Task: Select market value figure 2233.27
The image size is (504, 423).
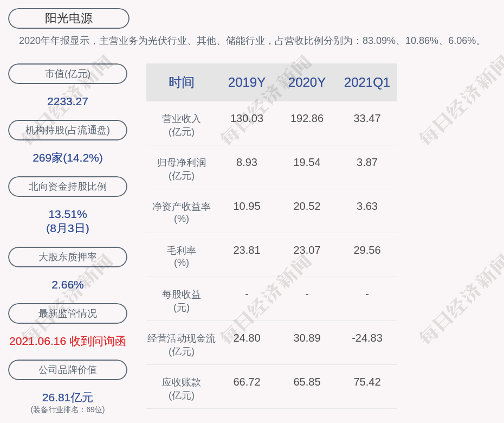Action: (68, 101)
